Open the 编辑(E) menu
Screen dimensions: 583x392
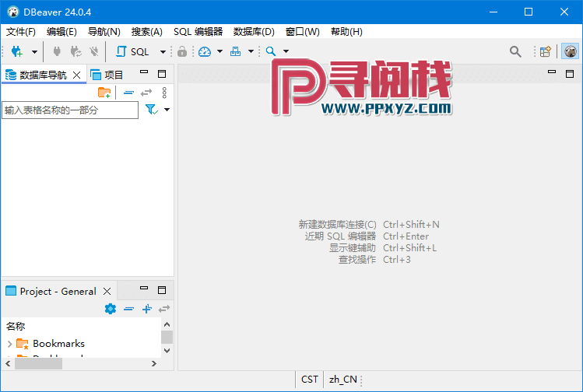pyautogui.click(x=61, y=32)
